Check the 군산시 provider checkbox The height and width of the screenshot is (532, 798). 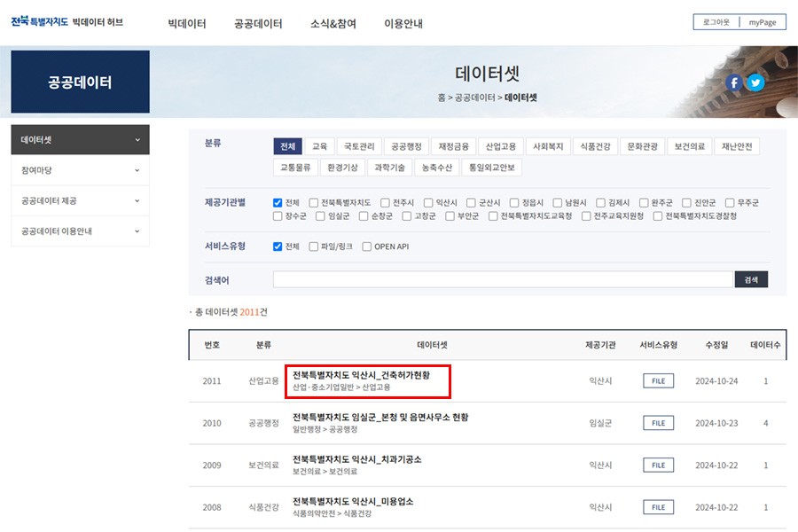(x=472, y=203)
